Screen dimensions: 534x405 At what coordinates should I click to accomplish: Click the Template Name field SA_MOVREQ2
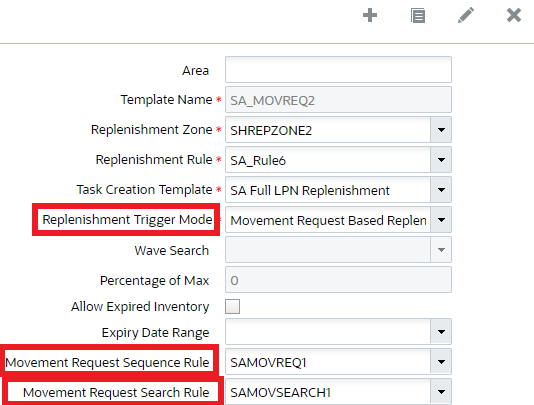338,100
